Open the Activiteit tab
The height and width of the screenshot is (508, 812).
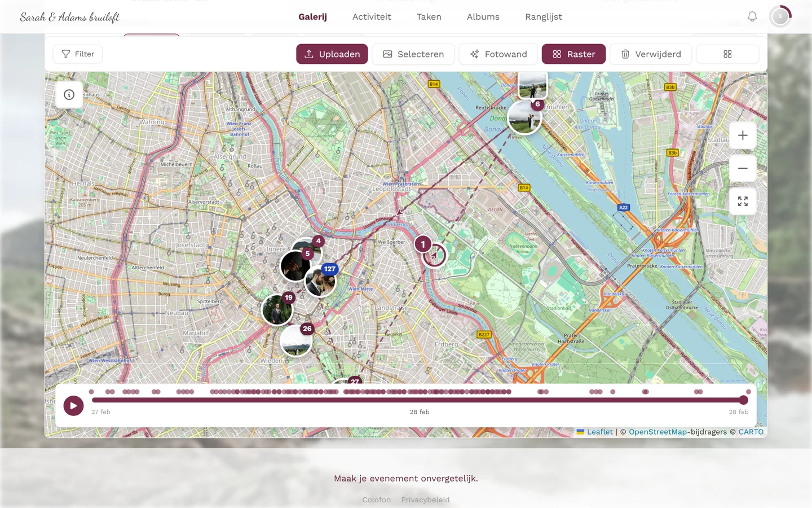372,17
